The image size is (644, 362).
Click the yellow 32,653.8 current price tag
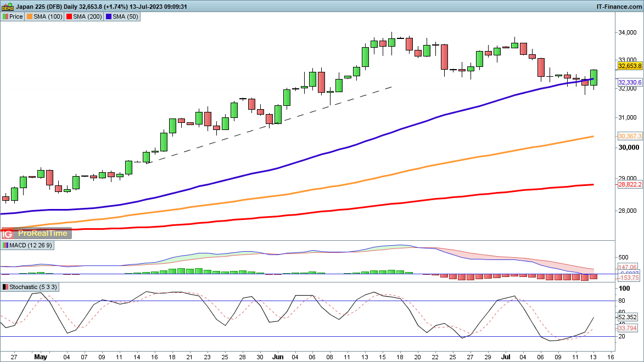click(630, 66)
